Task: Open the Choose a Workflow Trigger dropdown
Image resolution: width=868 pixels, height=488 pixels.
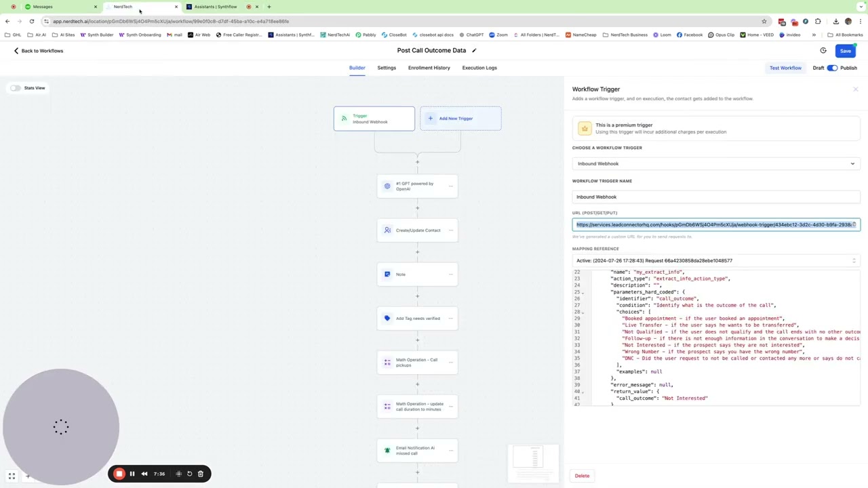Action: tap(715, 163)
